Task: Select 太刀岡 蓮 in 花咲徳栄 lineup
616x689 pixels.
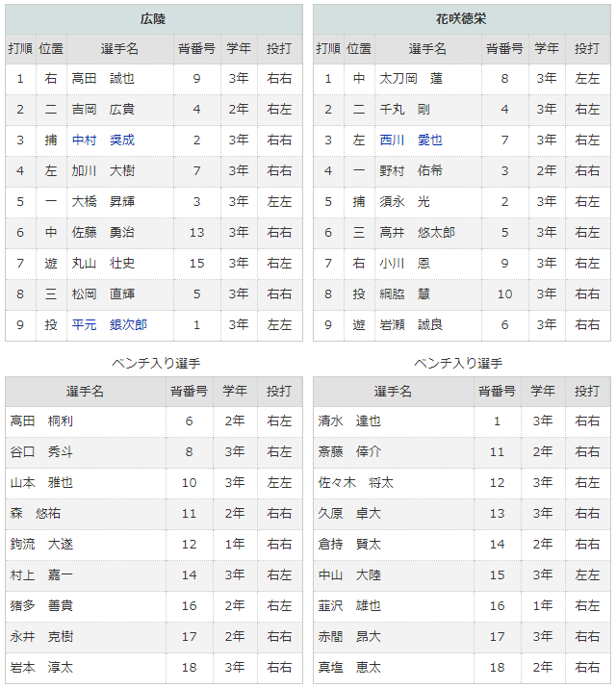Action: click(x=410, y=79)
